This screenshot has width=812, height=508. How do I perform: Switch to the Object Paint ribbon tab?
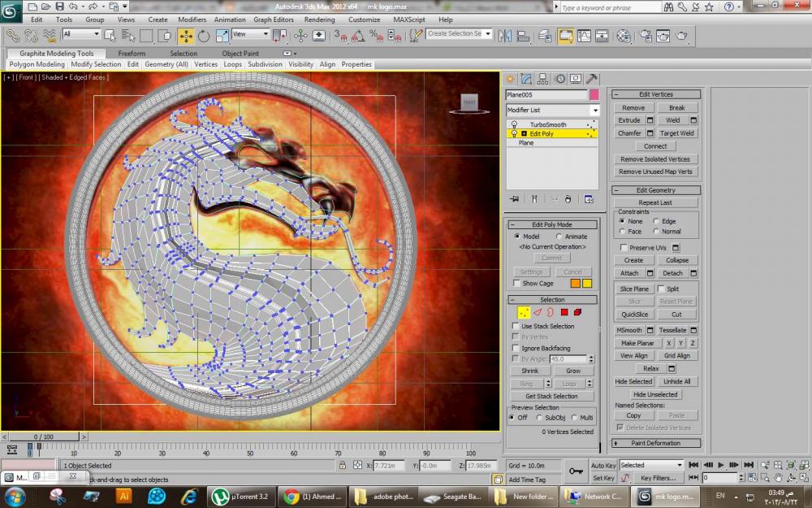(x=240, y=54)
